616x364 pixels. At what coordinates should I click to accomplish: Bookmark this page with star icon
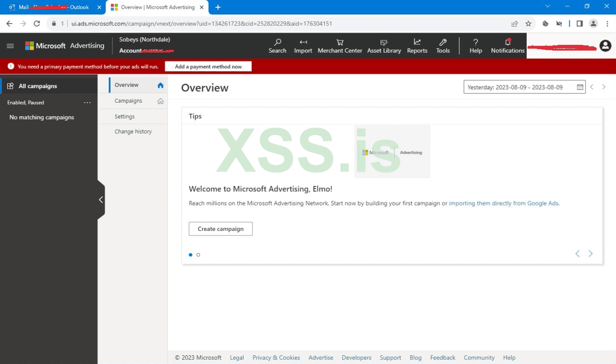(x=528, y=23)
